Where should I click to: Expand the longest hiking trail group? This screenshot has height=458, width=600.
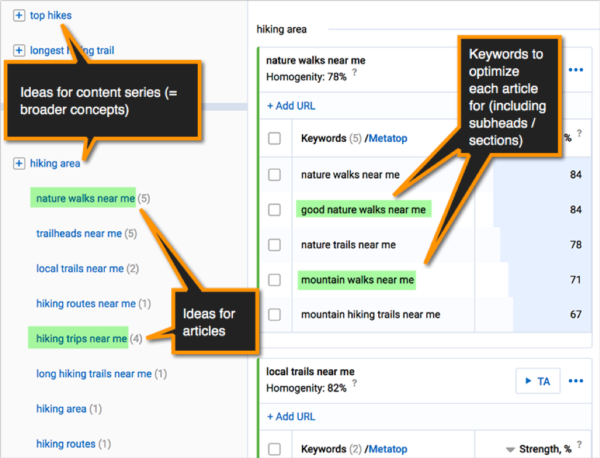tap(19, 51)
